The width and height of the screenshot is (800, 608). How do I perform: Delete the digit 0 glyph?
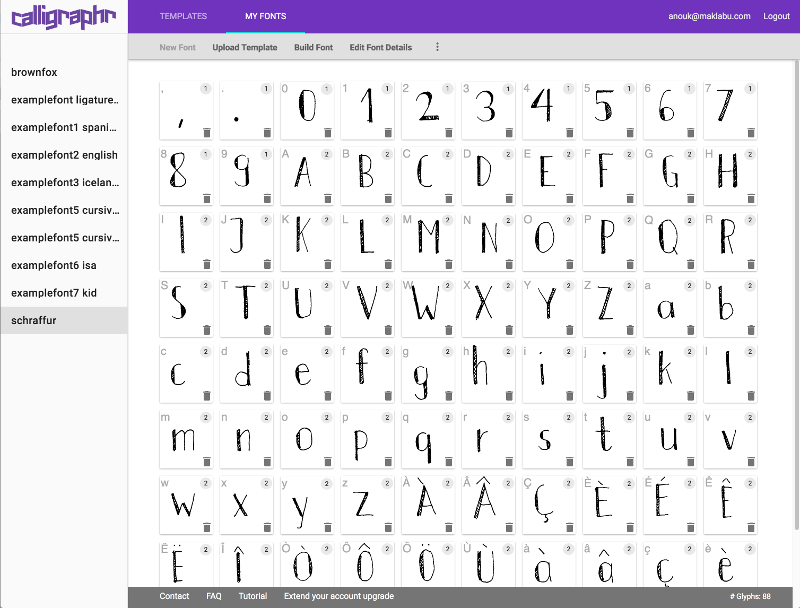click(x=328, y=133)
